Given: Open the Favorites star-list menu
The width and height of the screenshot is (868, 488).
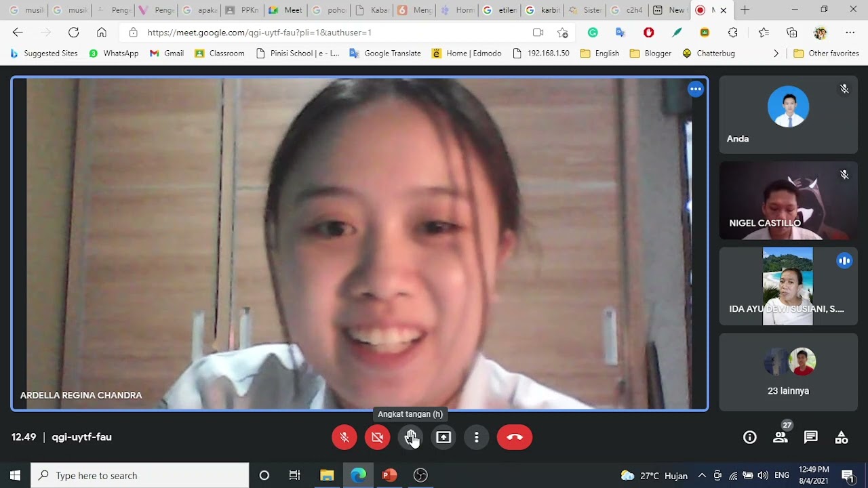Looking at the screenshot, I should 764,33.
